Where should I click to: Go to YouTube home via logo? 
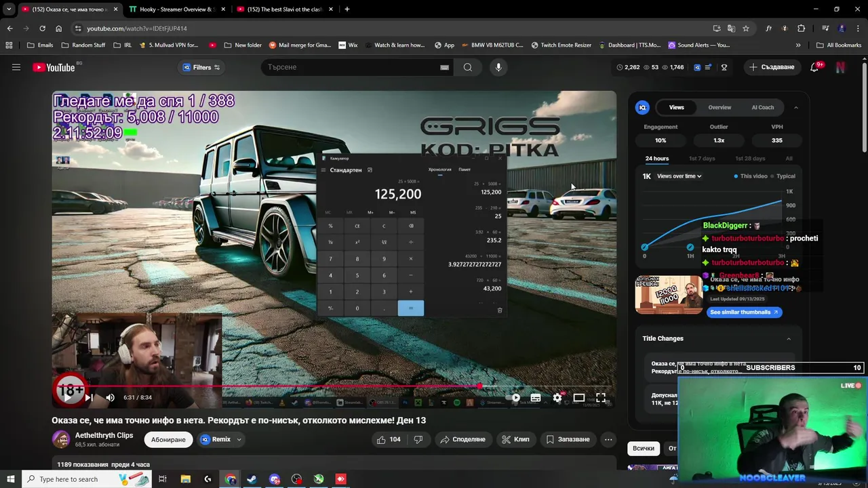click(x=54, y=67)
